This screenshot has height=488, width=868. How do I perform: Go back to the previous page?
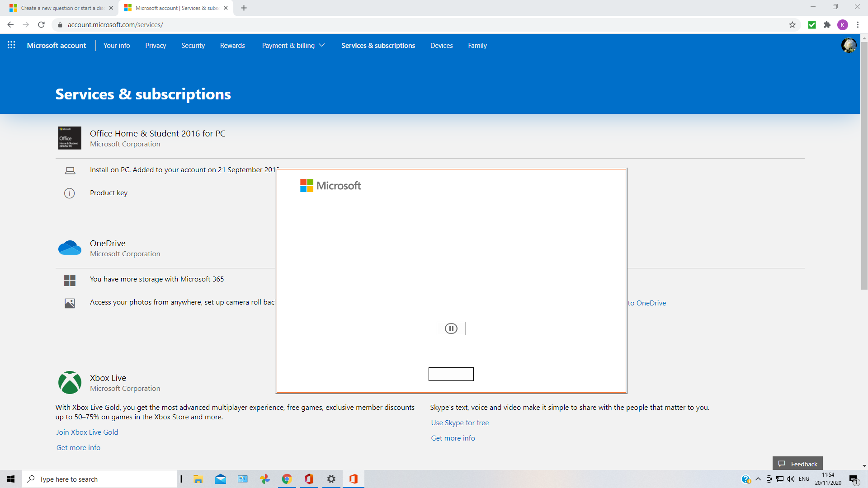pos(10,25)
